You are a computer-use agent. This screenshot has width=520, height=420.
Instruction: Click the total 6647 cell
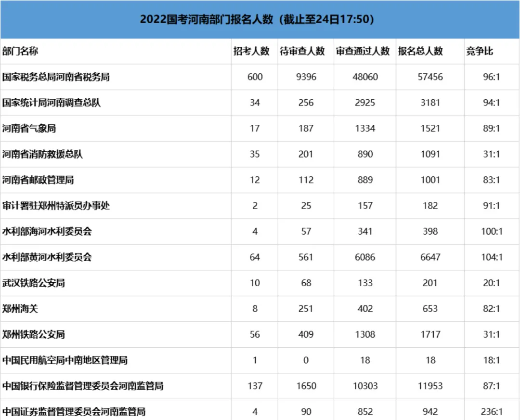(x=430, y=257)
